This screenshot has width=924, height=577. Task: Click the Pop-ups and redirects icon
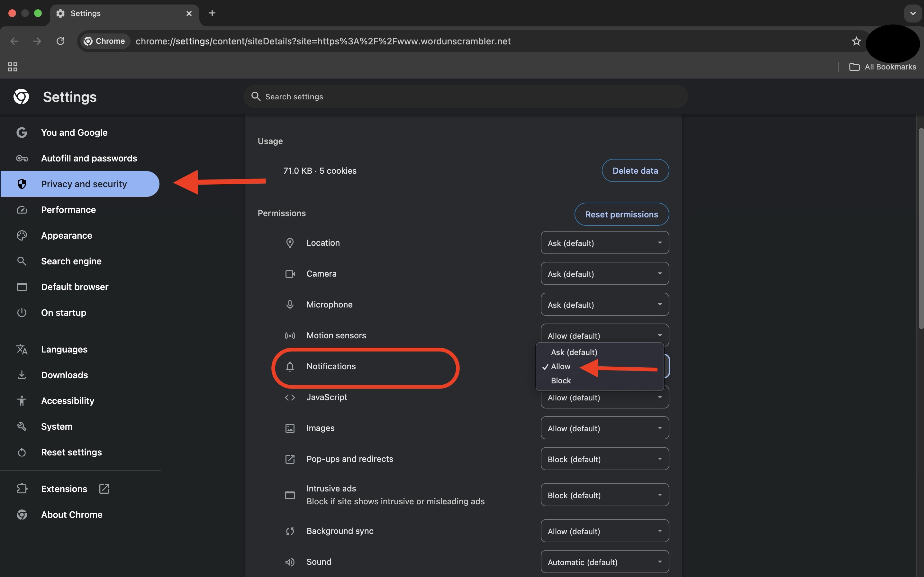290,459
